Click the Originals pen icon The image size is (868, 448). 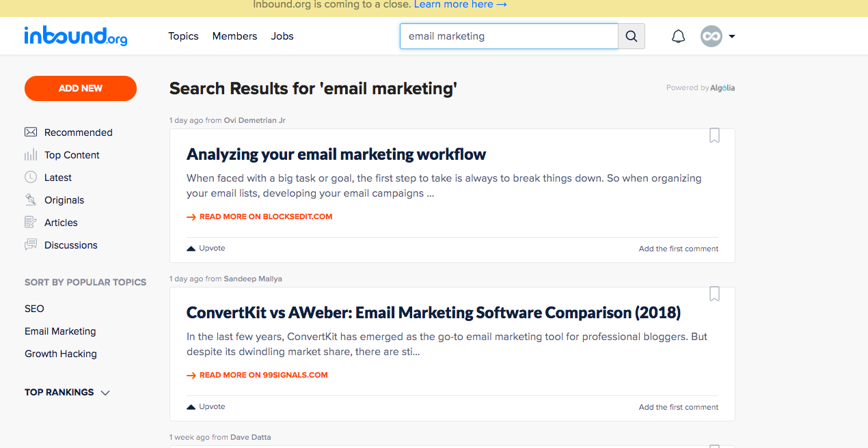31,199
